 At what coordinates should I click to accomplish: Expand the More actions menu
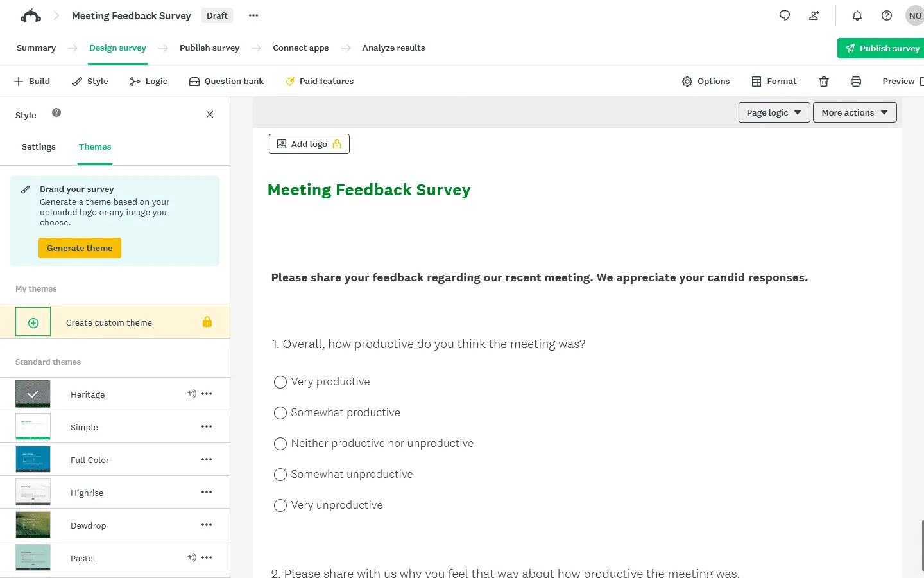tap(855, 112)
